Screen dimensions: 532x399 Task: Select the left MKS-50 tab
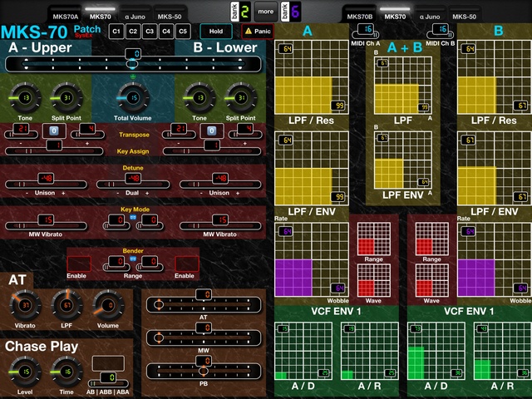(170, 17)
